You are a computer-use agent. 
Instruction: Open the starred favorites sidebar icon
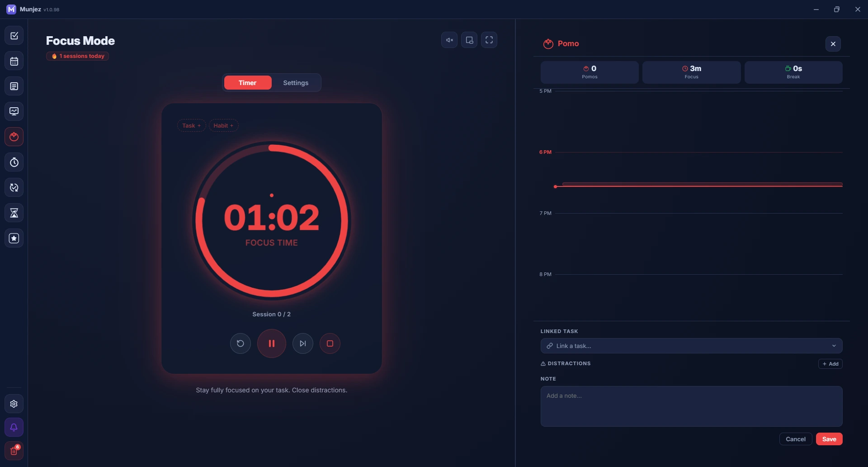(x=14, y=238)
